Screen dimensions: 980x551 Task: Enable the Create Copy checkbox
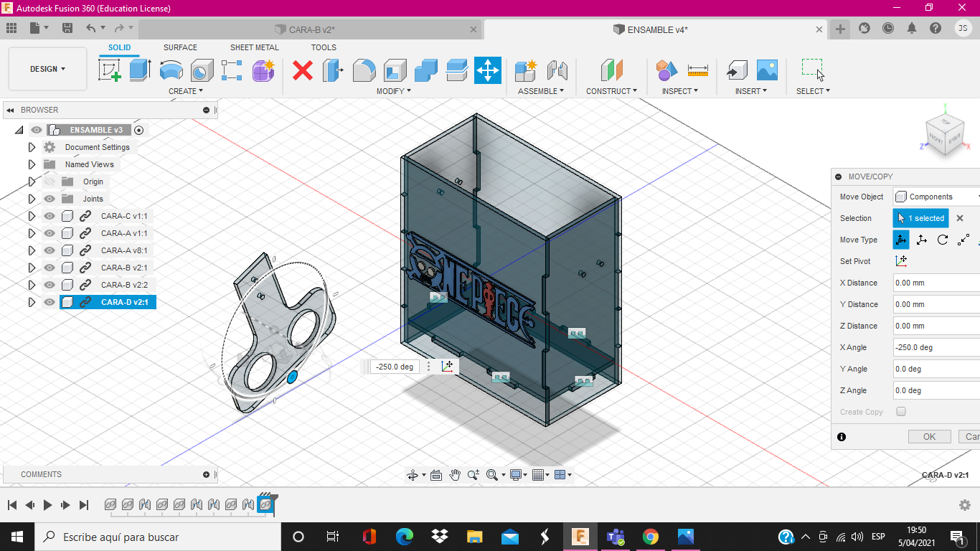(x=901, y=412)
